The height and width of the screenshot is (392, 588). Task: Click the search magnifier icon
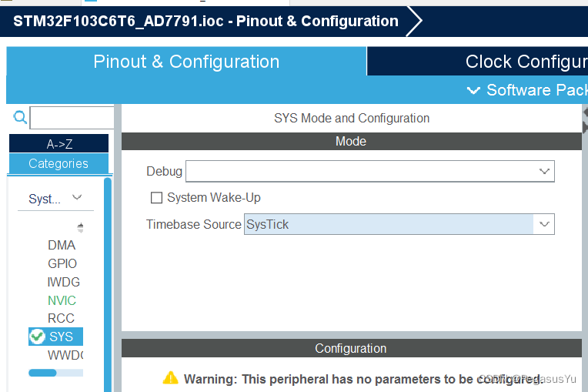(x=20, y=117)
